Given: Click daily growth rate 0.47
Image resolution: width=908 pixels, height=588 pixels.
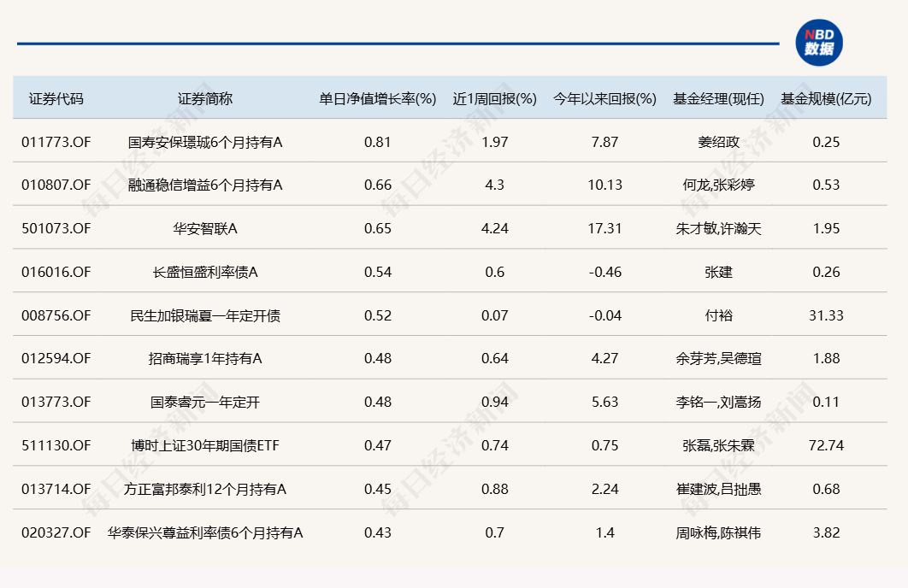Looking at the screenshot, I should pos(378,445).
